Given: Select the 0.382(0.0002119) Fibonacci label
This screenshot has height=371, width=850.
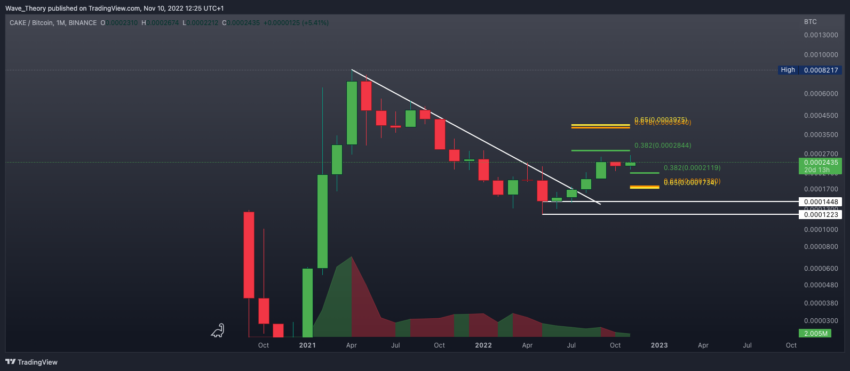Looking at the screenshot, I should 692,168.
